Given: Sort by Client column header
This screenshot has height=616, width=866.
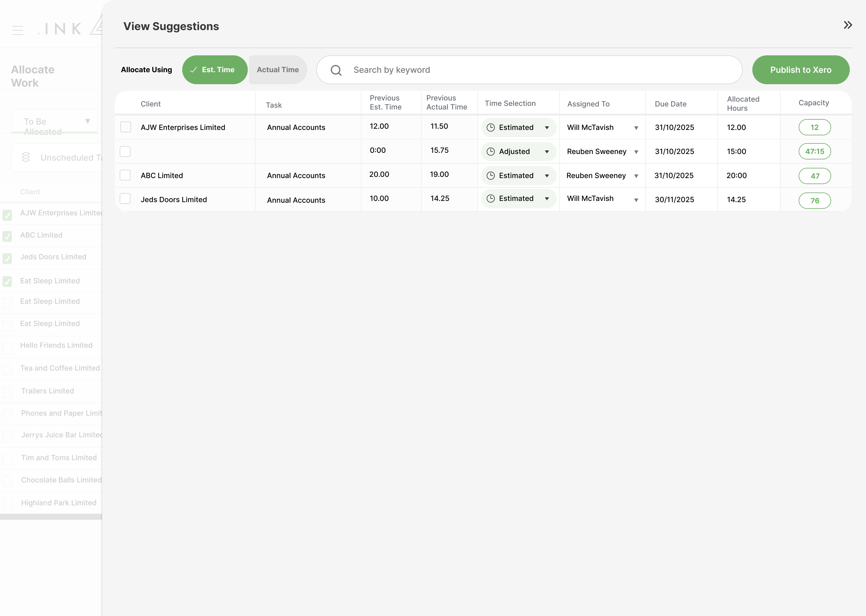Looking at the screenshot, I should click(151, 104).
